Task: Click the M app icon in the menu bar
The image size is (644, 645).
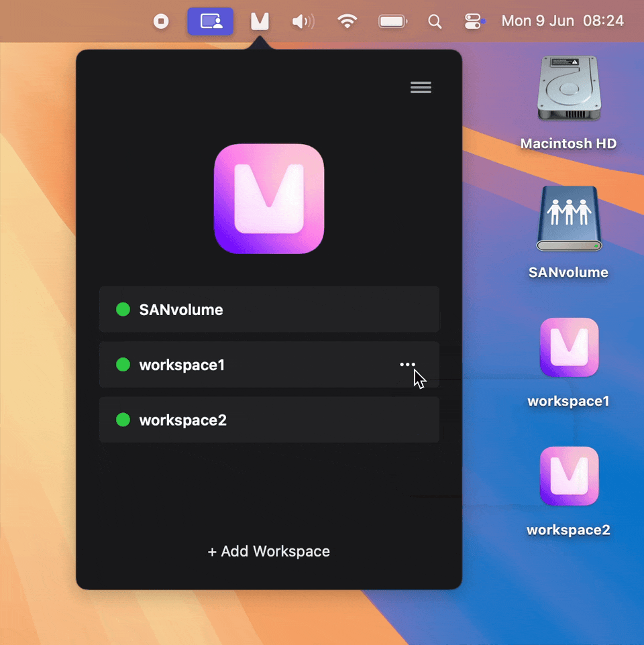Action: (x=260, y=21)
